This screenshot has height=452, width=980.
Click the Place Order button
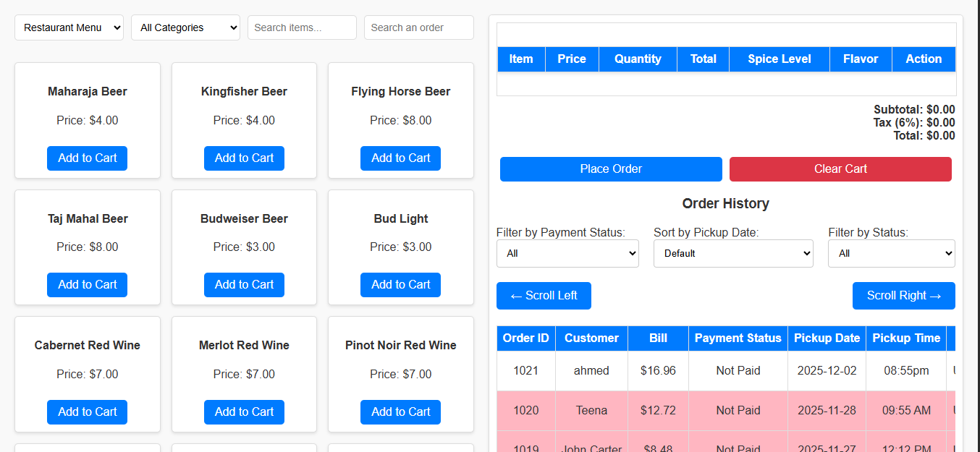click(611, 169)
